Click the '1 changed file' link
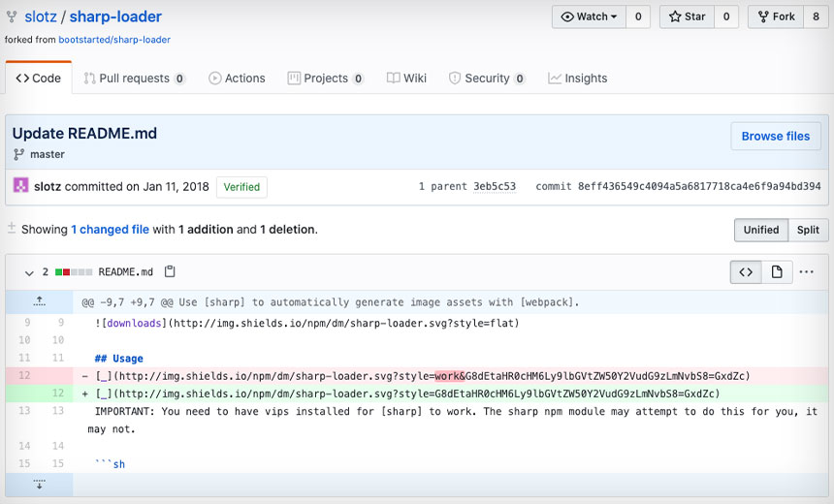The width and height of the screenshot is (834, 504). tap(111, 229)
